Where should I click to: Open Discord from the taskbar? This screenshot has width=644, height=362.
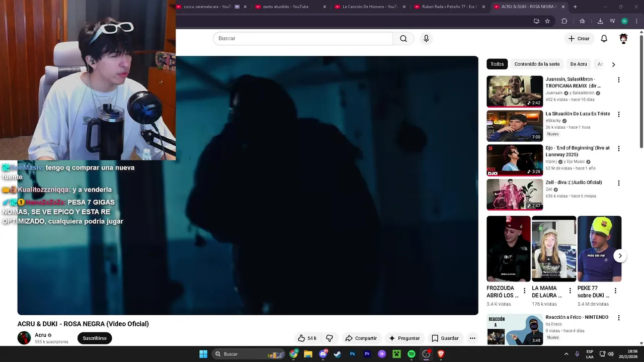tap(323, 354)
